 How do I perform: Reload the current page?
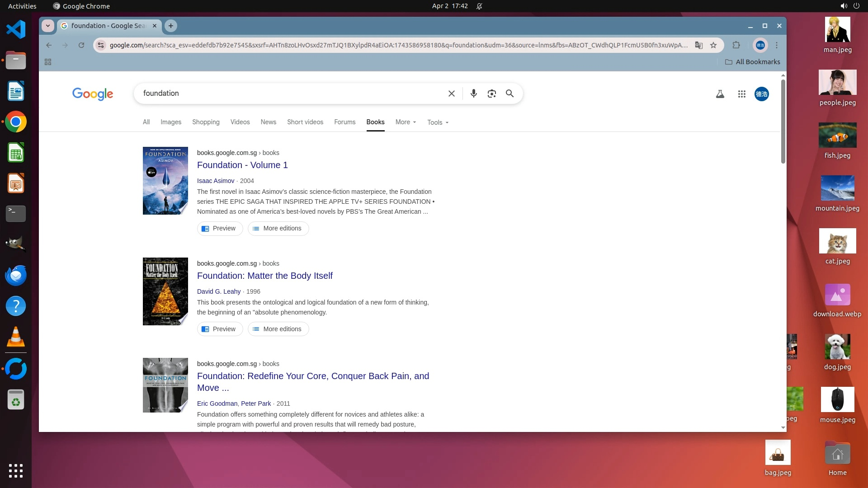coord(81,45)
